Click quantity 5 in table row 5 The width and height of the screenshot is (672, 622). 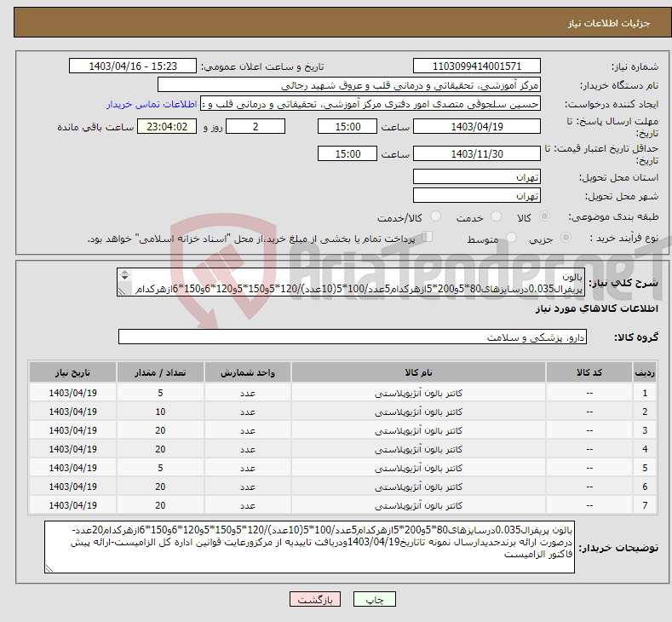[160, 468]
